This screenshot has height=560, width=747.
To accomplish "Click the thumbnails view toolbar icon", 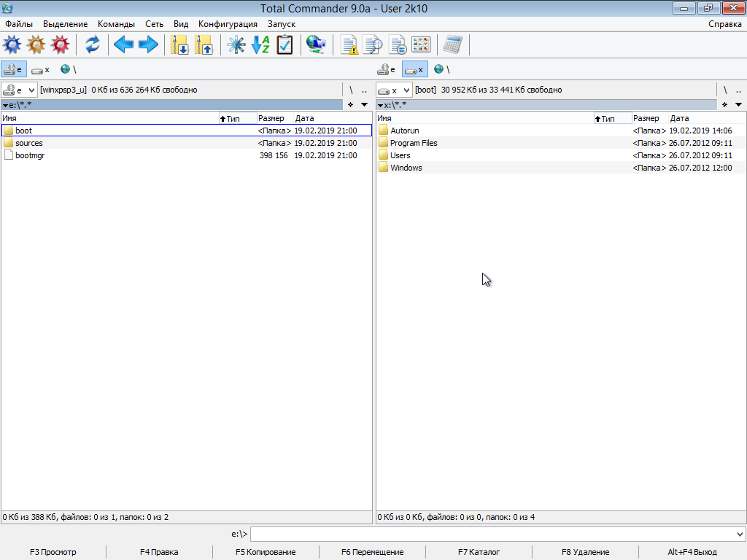I will point(421,44).
